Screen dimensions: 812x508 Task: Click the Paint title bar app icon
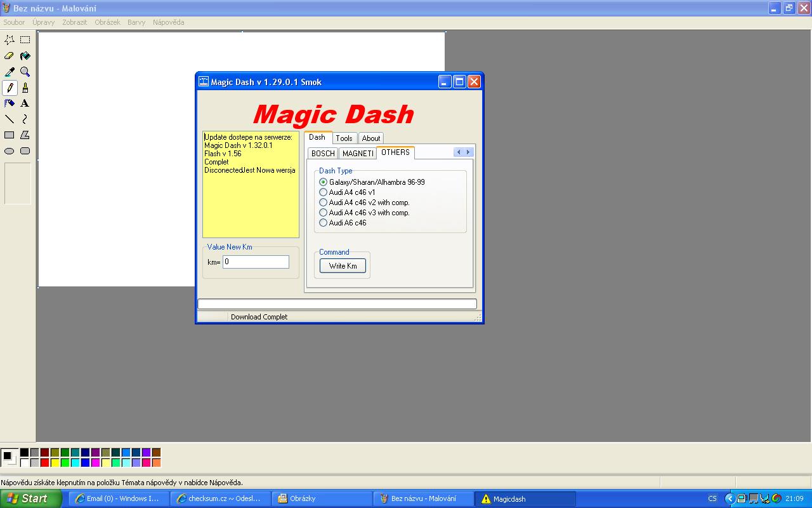(x=6, y=8)
